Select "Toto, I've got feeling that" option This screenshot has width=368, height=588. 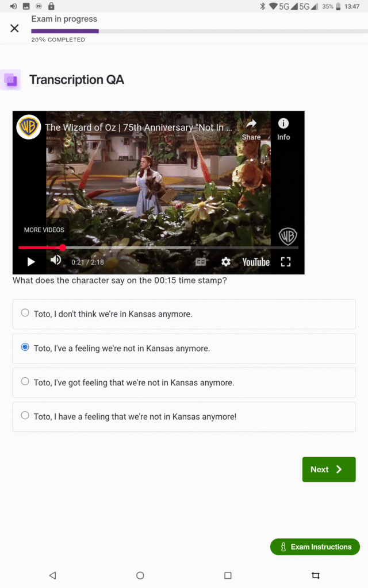(184, 382)
